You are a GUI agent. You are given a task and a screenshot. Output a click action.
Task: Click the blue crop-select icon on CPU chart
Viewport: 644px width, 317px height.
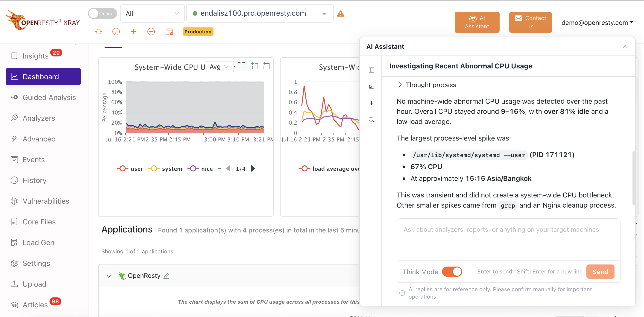tap(255, 66)
